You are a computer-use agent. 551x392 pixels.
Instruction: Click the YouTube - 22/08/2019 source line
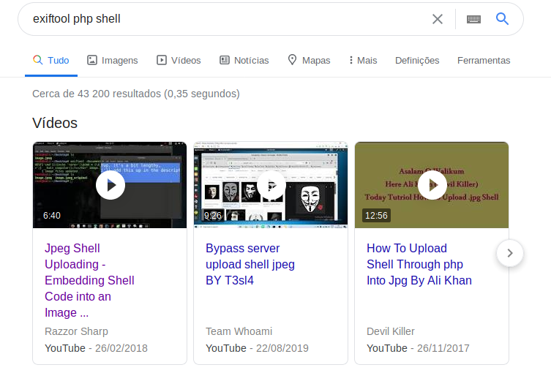pyautogui.click(x=257, y=348)
